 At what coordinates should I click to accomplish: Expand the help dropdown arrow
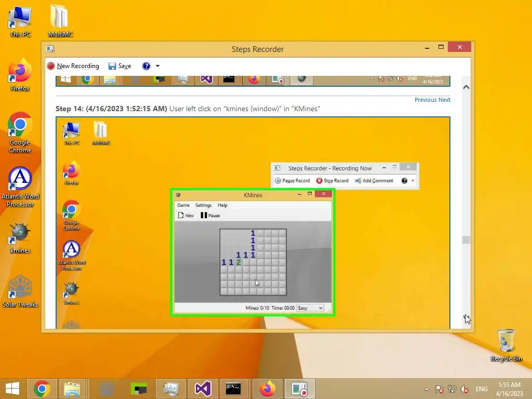point(157,66)
